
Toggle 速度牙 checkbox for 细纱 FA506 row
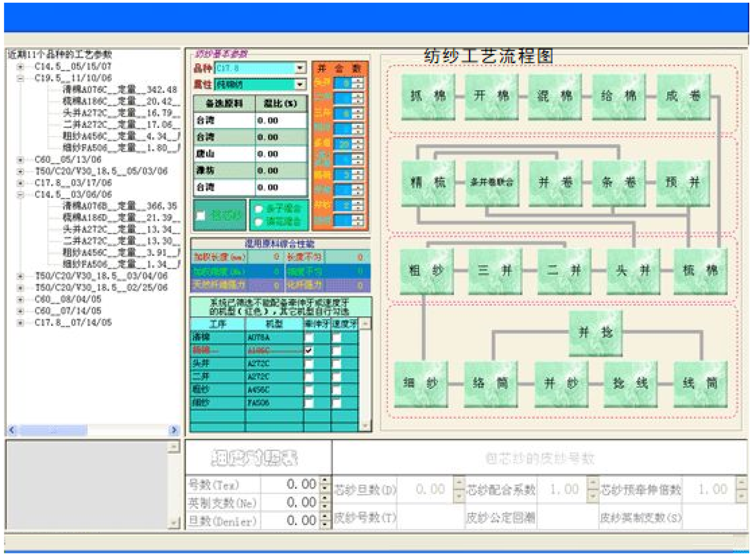(337, 403)
